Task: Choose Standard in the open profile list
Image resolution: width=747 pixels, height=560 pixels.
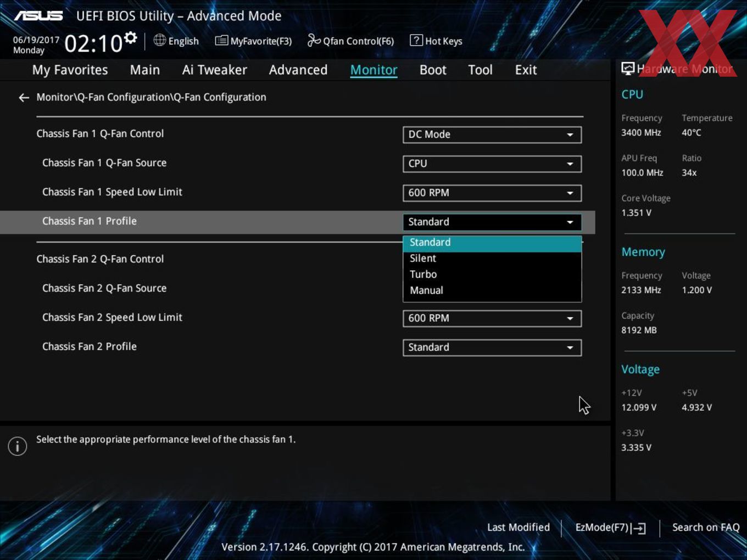Action: (492, 243)
